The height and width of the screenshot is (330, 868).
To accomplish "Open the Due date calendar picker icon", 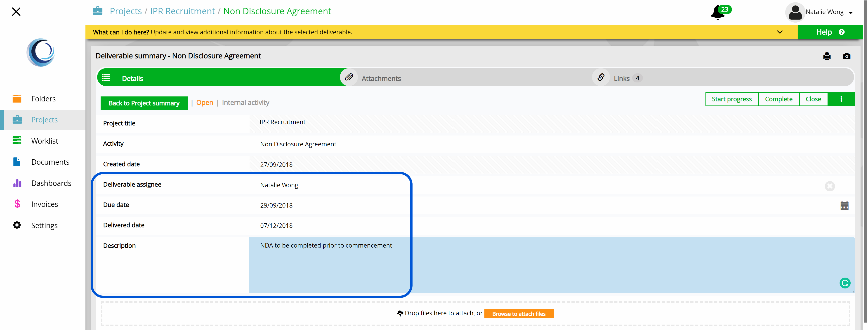I will 844,206.
